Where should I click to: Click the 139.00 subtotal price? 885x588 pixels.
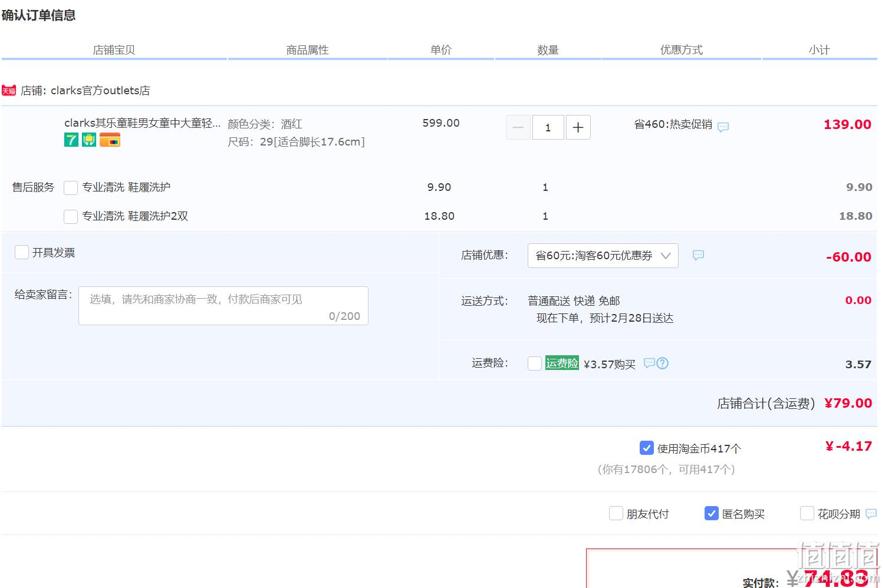847,124
